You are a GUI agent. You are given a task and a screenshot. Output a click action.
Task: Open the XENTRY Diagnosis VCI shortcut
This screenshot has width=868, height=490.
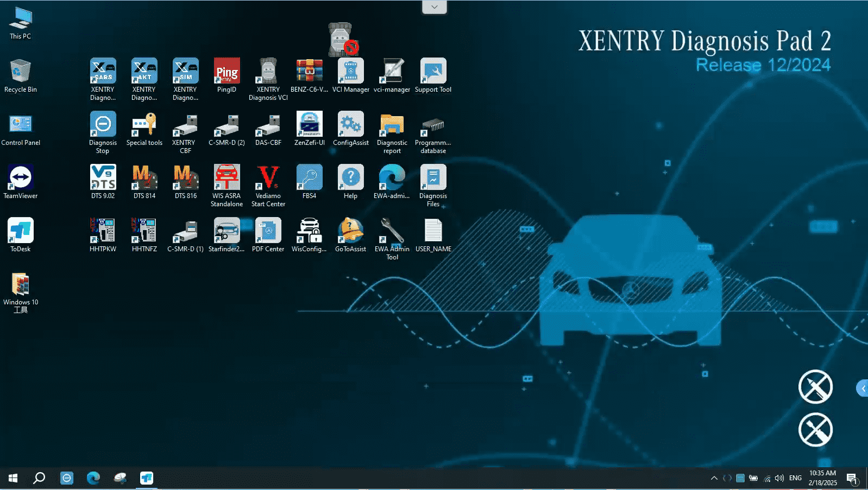coord(268,72)
